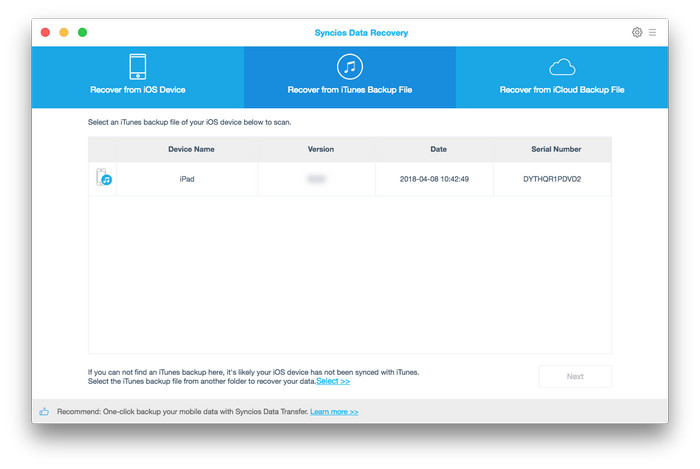Viewport: 700px width, 469px height.
Task: Click the iPad backup device icon
Action: point(104,177)
